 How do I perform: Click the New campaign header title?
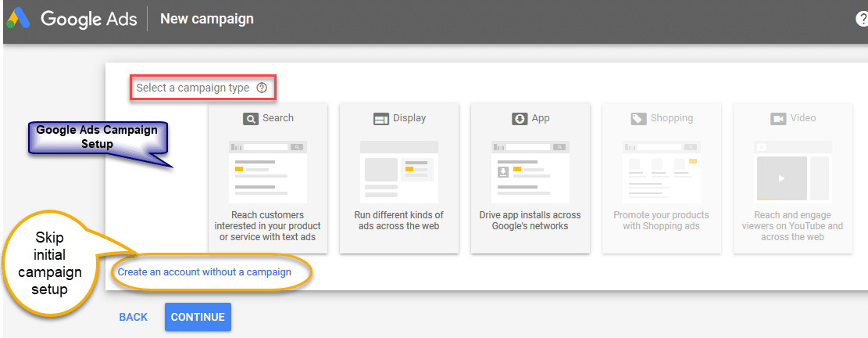207,19
